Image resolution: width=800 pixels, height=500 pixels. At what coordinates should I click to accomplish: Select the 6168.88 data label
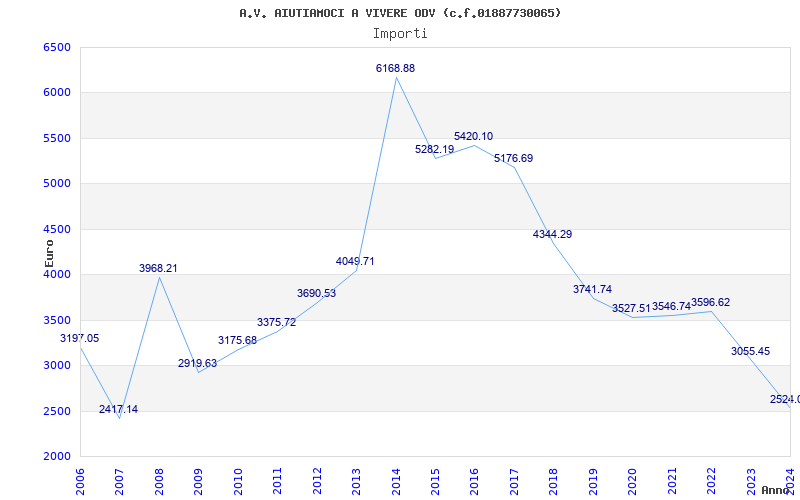click(x=395, y=68)
